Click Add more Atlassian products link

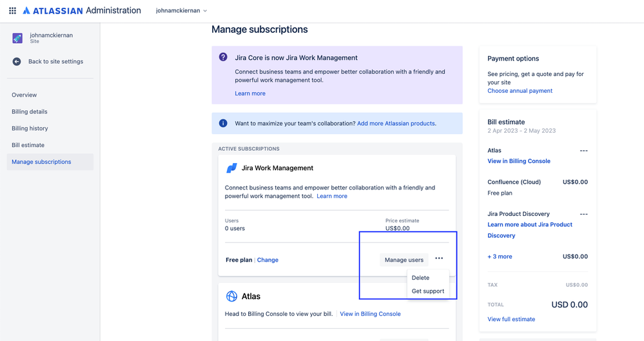click(x=396, y=123)
